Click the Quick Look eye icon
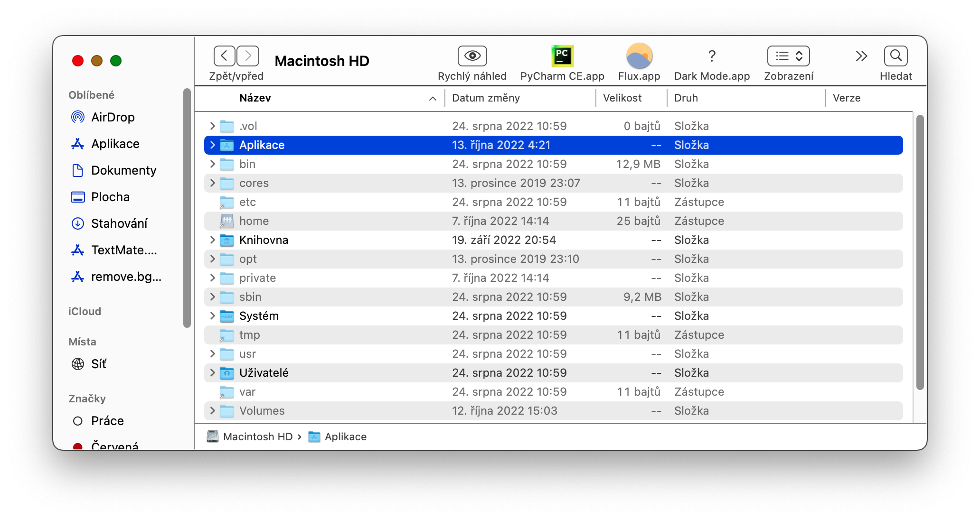 pos(472,56)
